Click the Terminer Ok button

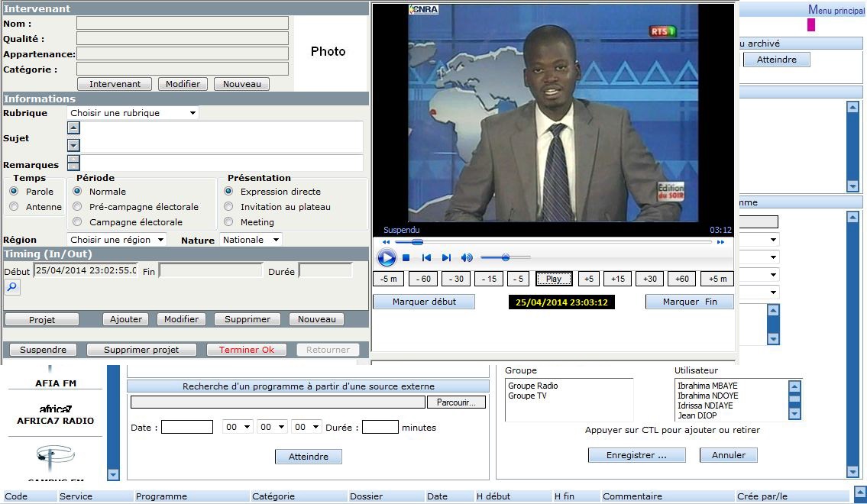tap(246, 350)
